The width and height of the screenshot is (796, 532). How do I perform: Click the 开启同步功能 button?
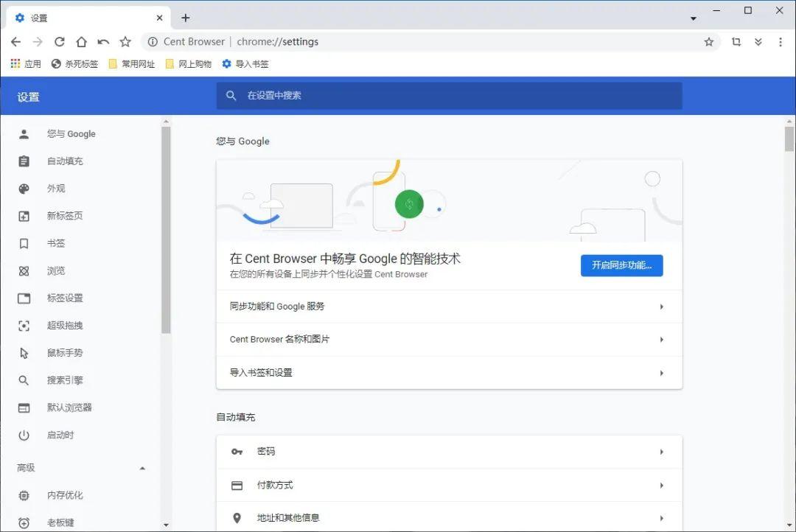[x=622, y=265]
